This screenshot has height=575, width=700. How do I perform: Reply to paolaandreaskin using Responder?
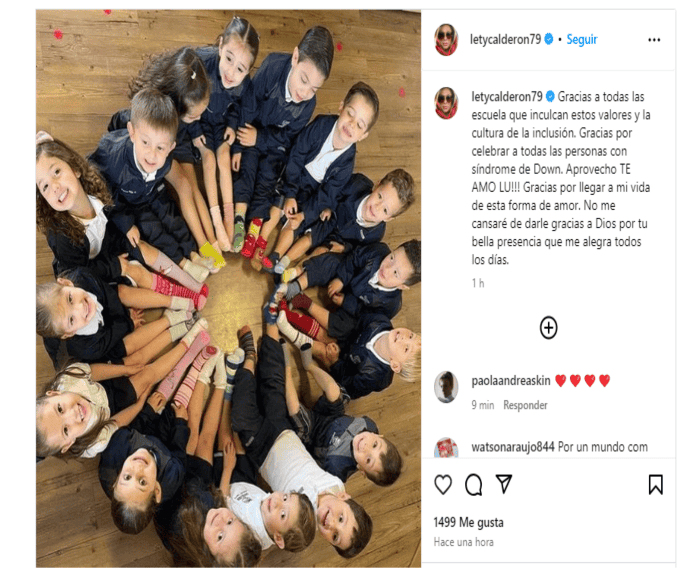click(x=525, y=405)
